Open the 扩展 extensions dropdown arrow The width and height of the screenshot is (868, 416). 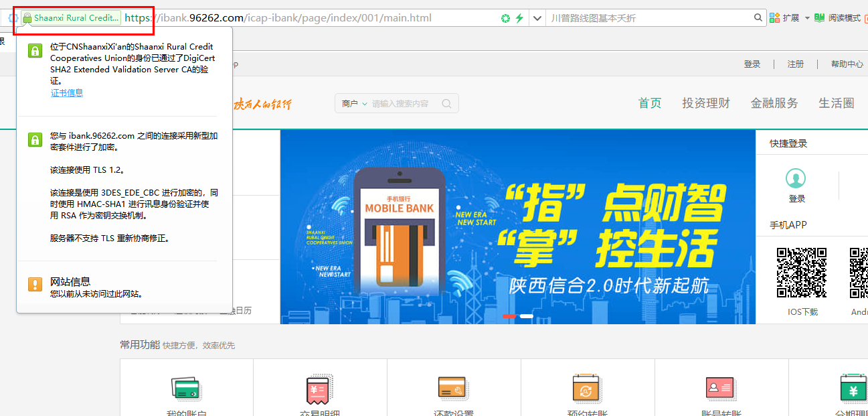pos(806,18)
